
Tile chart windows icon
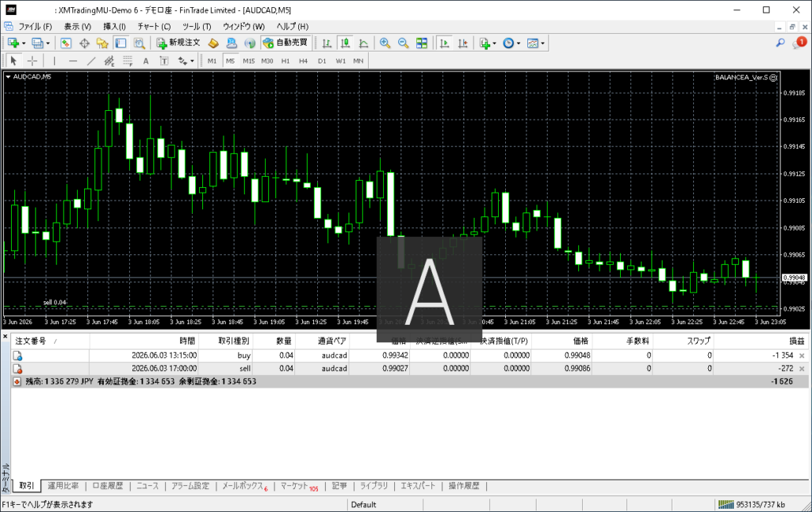tap(422, 43)
